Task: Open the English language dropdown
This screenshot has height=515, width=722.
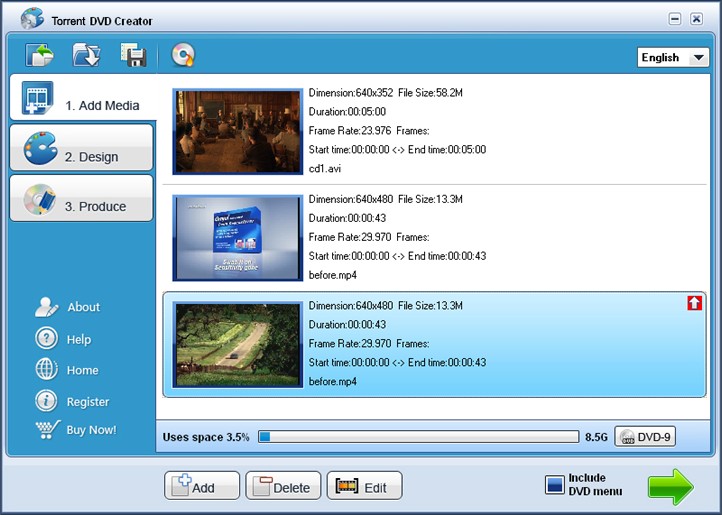Action: pos(673,58)
